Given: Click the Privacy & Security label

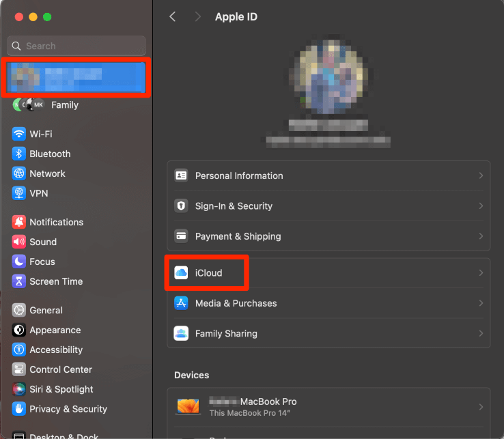Looking at the screenshot, I should [x=68, y=409].
